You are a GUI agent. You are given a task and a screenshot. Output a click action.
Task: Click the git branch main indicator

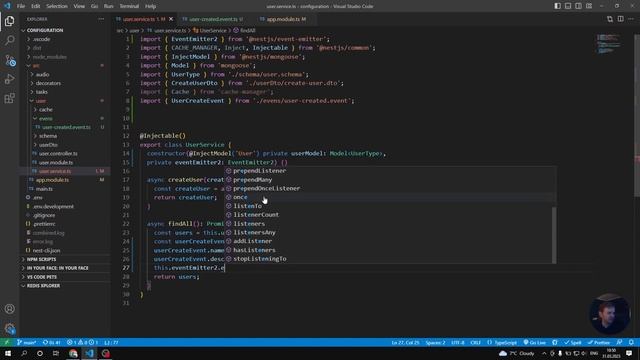(27, 342)
